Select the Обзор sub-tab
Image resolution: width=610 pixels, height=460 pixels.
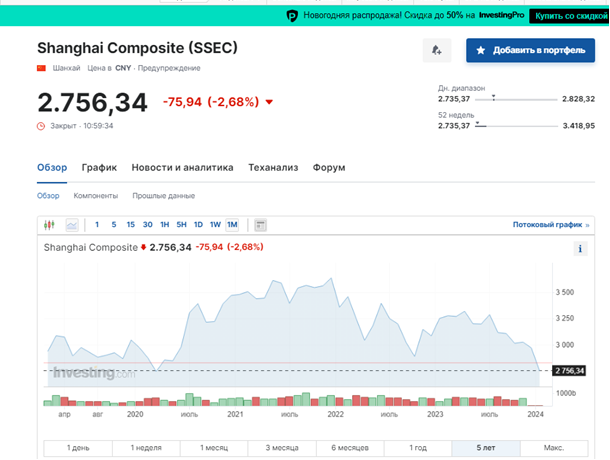(x=48, y=196)
